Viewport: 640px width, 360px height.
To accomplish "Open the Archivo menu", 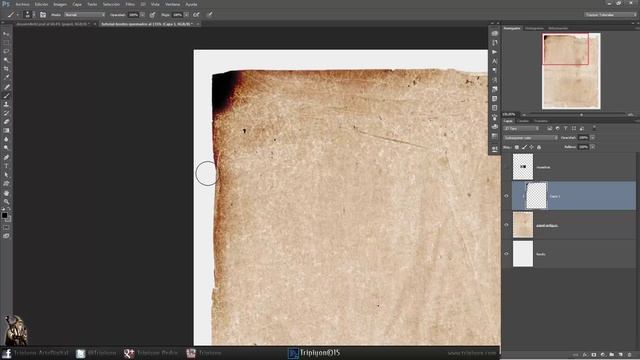I will (22, 4).
